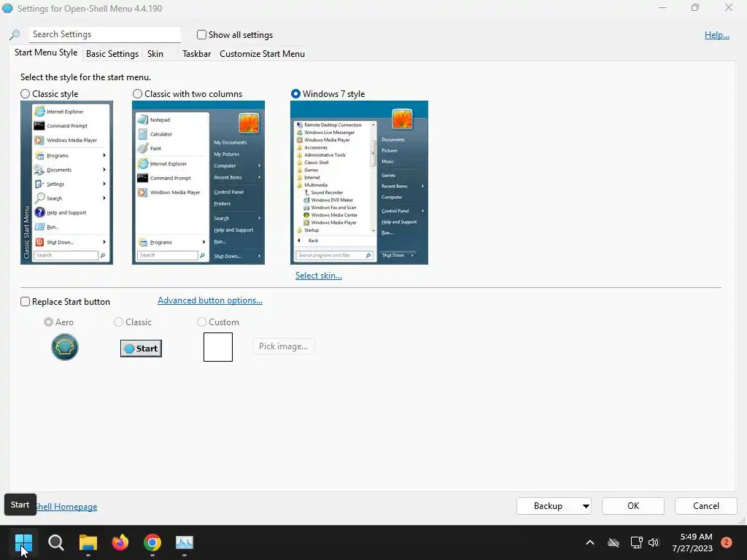This screenshot has width=747, height=560.
Task: Select Windows 7 style radio button
Action: (x=296, y=94)
